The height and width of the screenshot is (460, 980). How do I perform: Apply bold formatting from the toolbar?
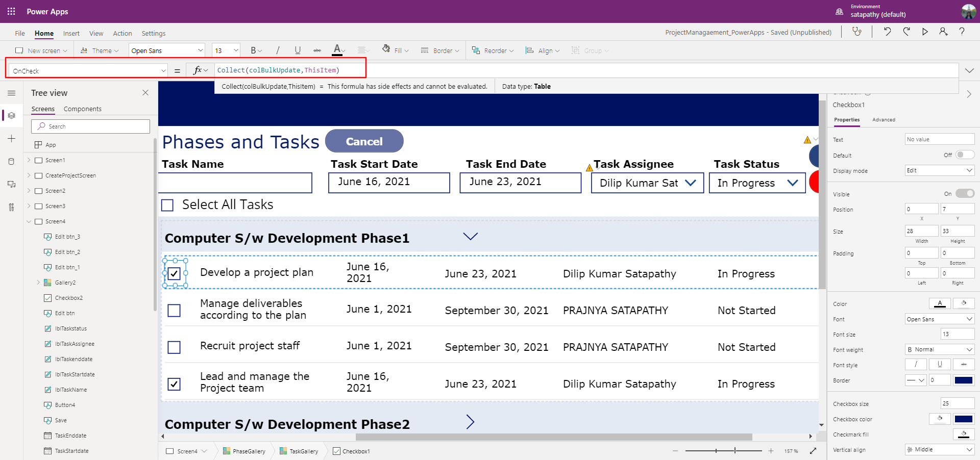tap(254, 50)
